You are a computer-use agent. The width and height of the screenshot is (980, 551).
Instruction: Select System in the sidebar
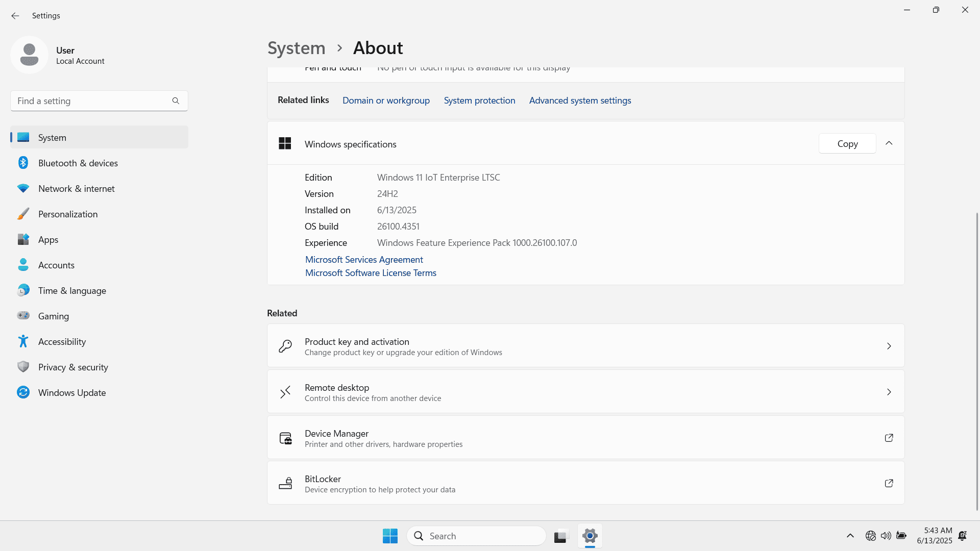click(99, 137)
